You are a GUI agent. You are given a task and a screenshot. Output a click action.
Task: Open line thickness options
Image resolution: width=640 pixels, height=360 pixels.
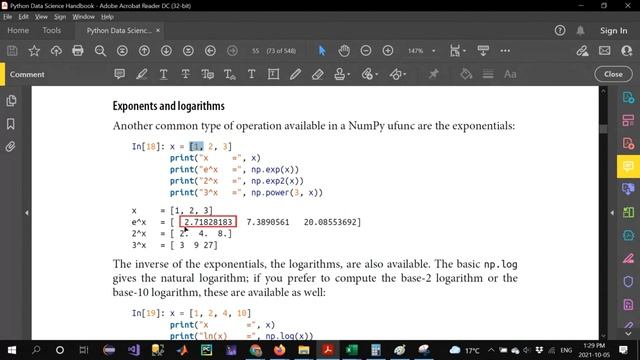pyautogui.click(x=488, y=74)
